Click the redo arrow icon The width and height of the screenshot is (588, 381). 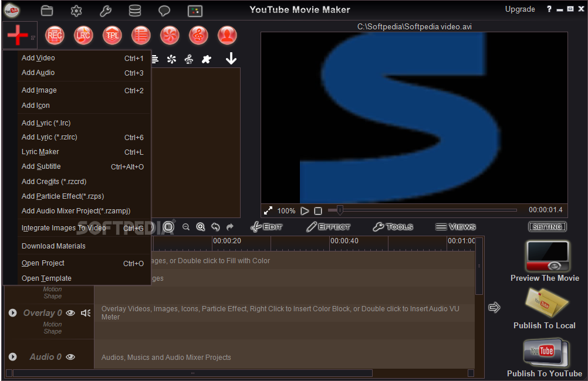point(230,227)
